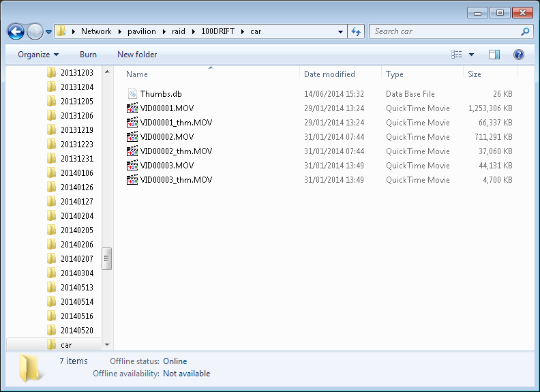Click the Refresh button
This screenshot has width=540, height=392.
click(x=356, y=31)
